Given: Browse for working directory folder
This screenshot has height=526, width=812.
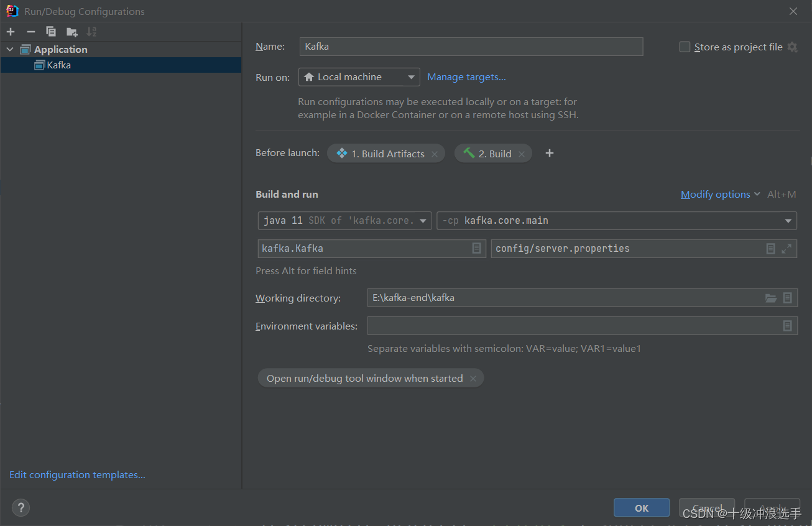Looking at the screenshot, I should 771,298.
